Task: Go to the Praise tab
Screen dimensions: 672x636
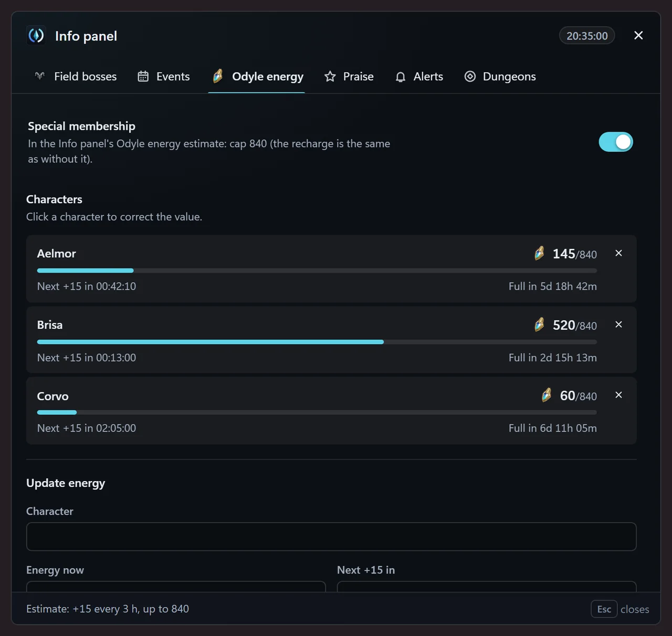Action: [x=349, y=77]
